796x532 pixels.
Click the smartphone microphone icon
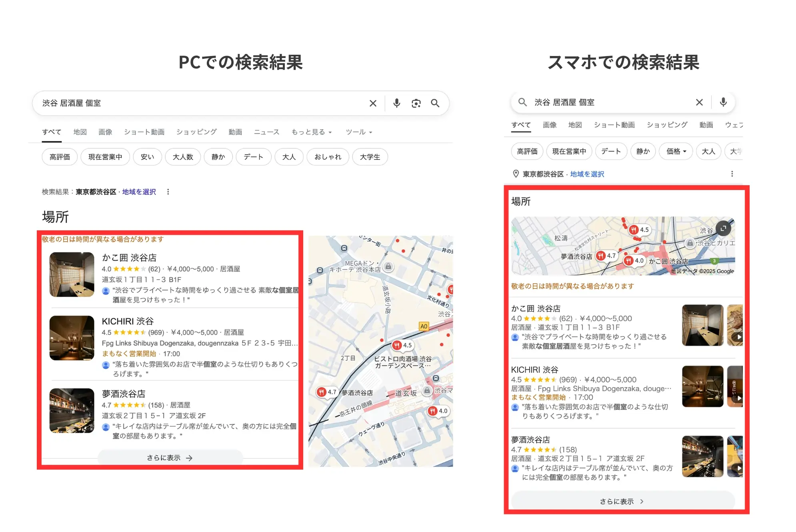(723, 102)
